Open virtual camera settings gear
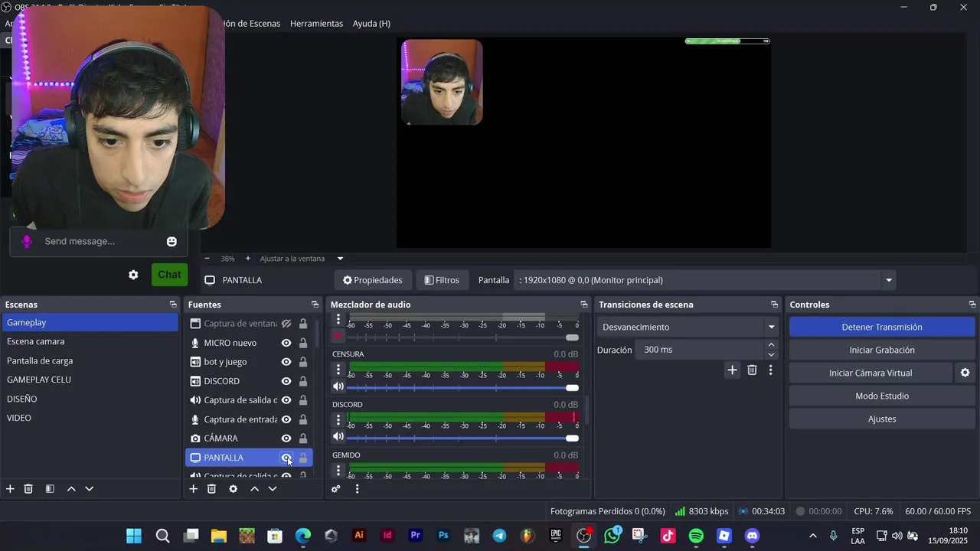The image size is (980, 551). [x=965, y=373]
